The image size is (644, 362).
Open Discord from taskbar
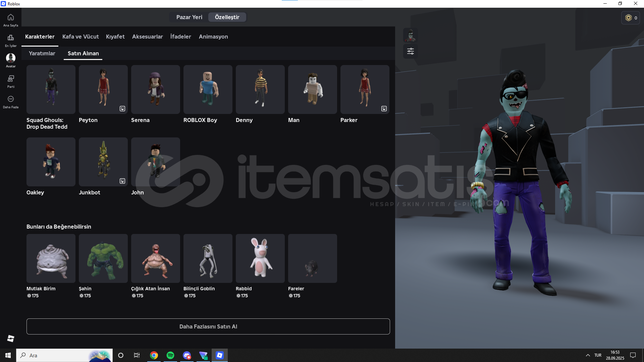tap(187, 355)
